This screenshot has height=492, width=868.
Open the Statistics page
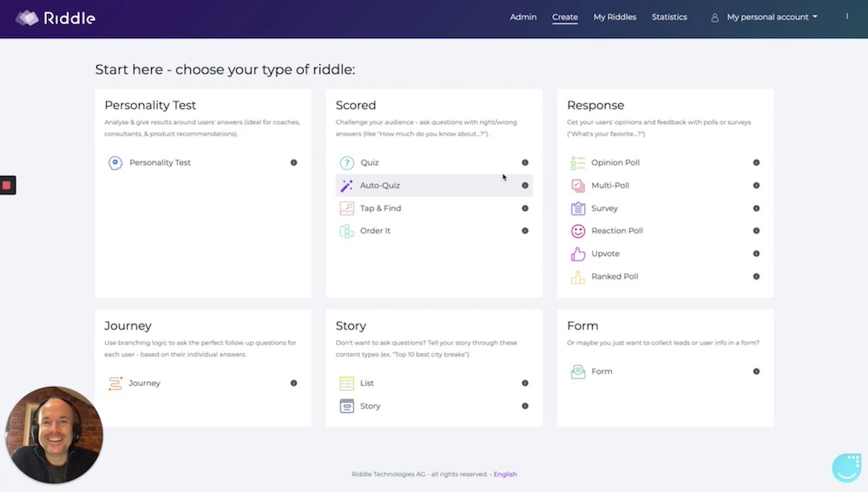[668, 17]
